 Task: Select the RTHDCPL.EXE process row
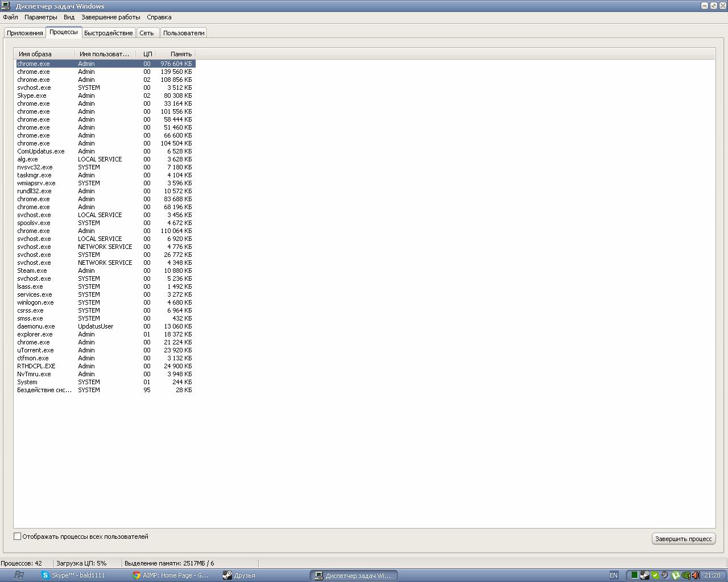tap(105, 366)
